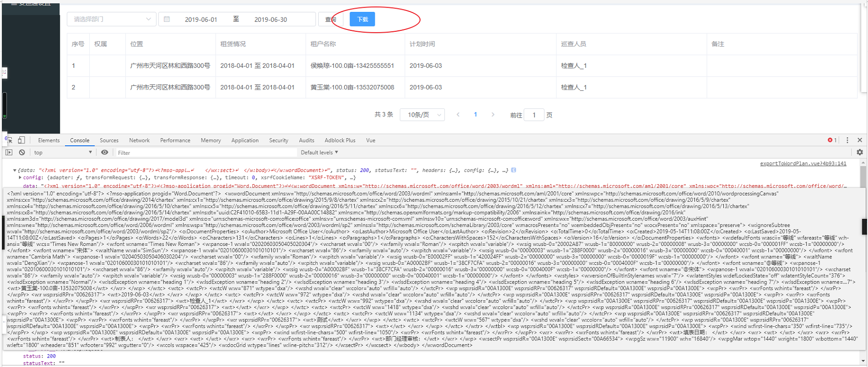
Task: Click the status: 200 line in console
Action: pyautogui.click(x=39, y=356)
